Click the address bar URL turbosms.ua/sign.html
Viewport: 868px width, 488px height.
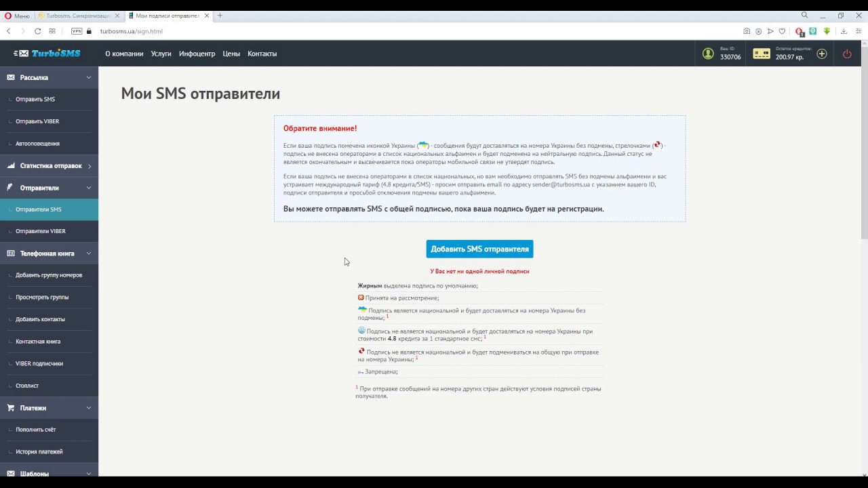[x=132, y=31]
